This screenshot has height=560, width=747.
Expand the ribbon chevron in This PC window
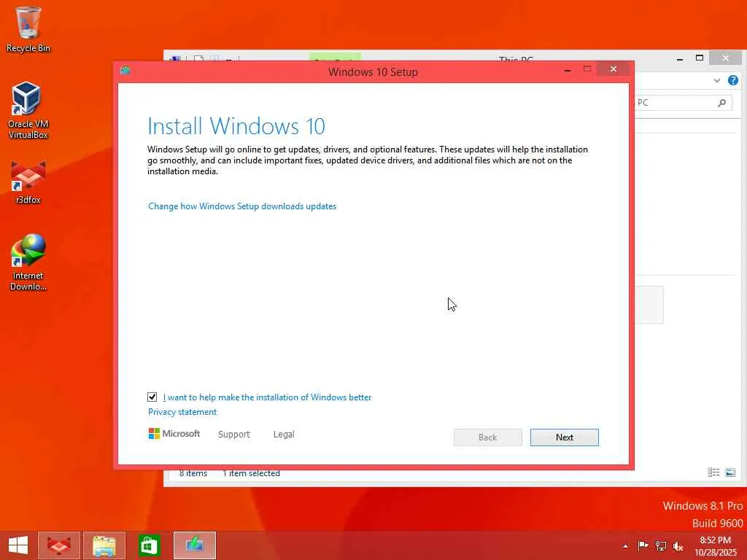coord(717,80)
